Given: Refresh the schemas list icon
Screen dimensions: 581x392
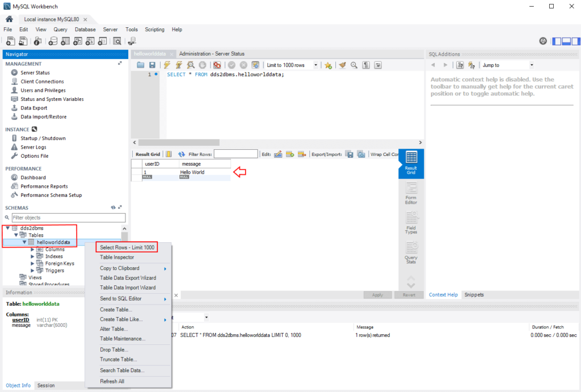Looking at the screenshot, I should (x=113, y=208).
